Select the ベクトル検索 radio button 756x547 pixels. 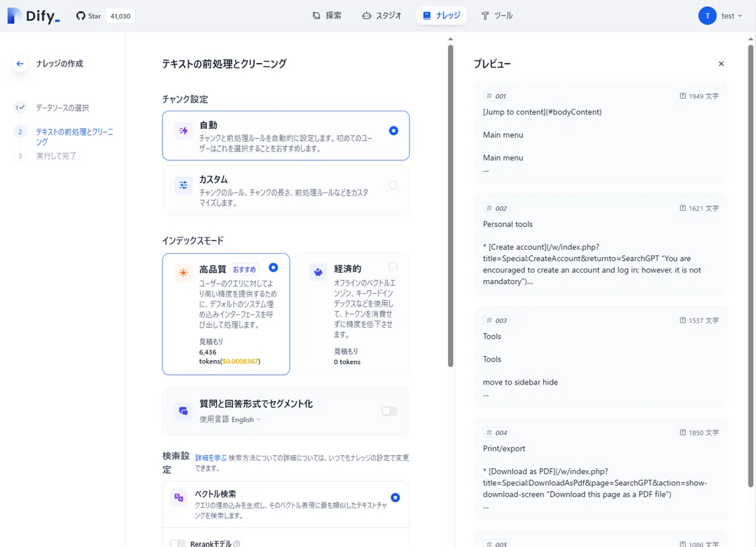pyautogui.click(x=395, y=497)
